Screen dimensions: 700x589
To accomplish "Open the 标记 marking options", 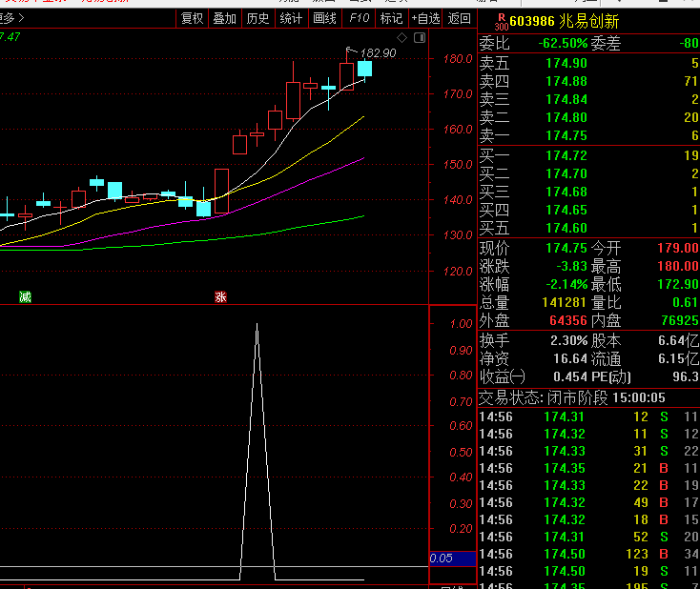I will (391, 18).
